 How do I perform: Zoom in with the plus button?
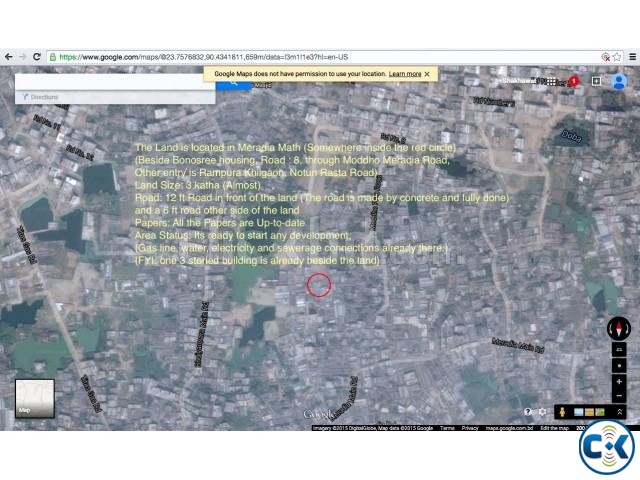point(619,382)
